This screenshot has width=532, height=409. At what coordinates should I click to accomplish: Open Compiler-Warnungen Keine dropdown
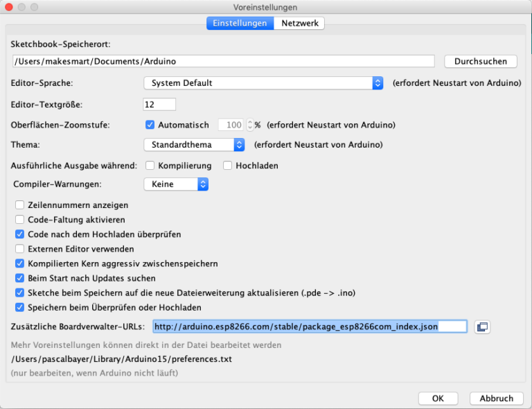[x=176, y=184]
